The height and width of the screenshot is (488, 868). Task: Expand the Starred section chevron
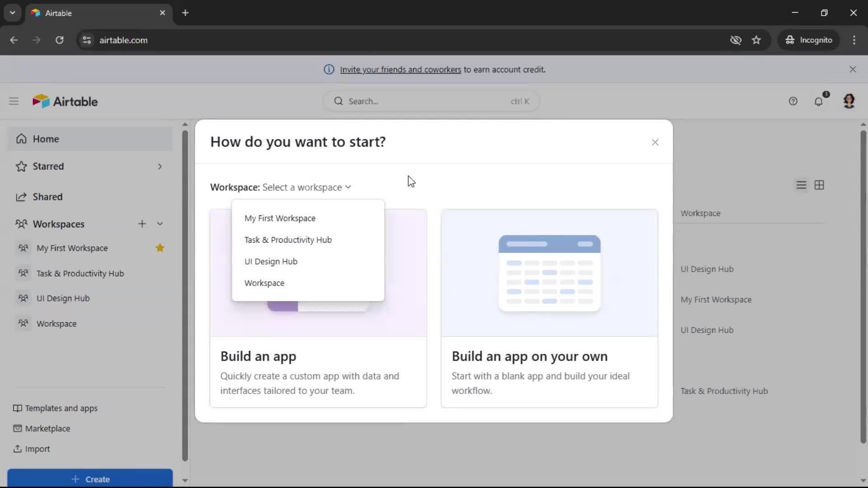pyautogui.click(x=160, y=166)
